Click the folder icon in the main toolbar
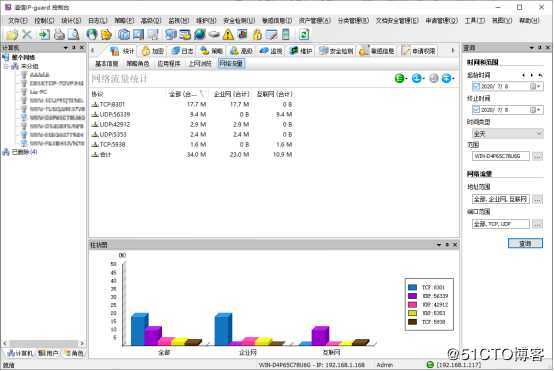 pyautogui.click(x=12, y=35)
